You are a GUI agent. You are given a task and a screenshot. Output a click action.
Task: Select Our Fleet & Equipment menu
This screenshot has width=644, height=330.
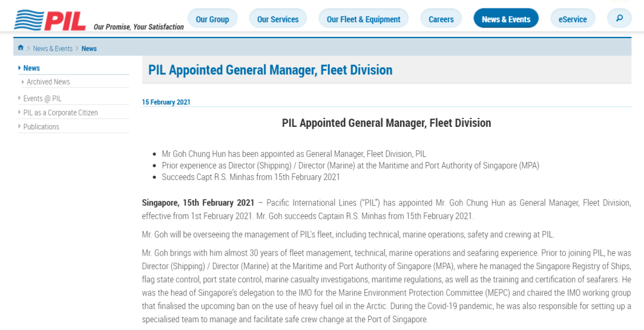363,19
